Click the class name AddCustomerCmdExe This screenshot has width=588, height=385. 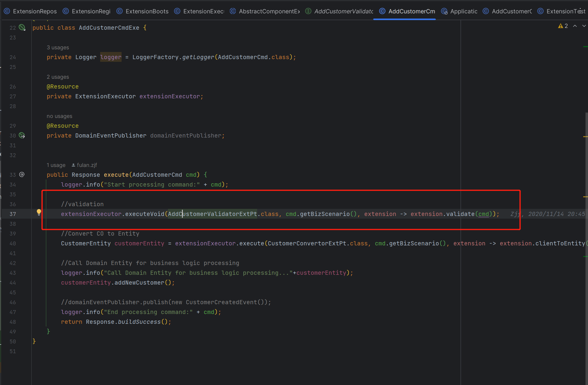[109, 28]
